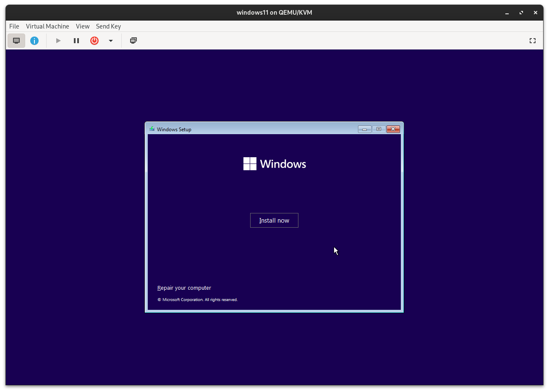The image size is (549, 392).
Task: Shut down the VM with power icon
Action: (94, 41)
